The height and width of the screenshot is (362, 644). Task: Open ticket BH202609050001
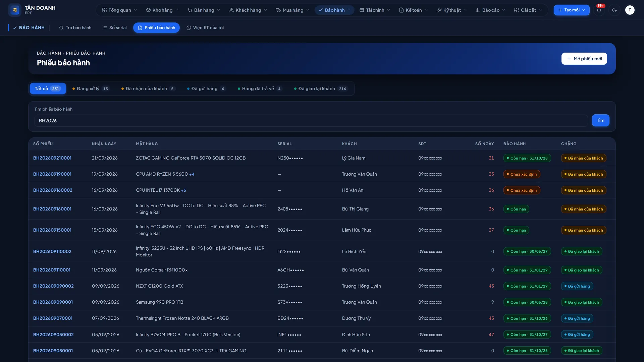53,351
